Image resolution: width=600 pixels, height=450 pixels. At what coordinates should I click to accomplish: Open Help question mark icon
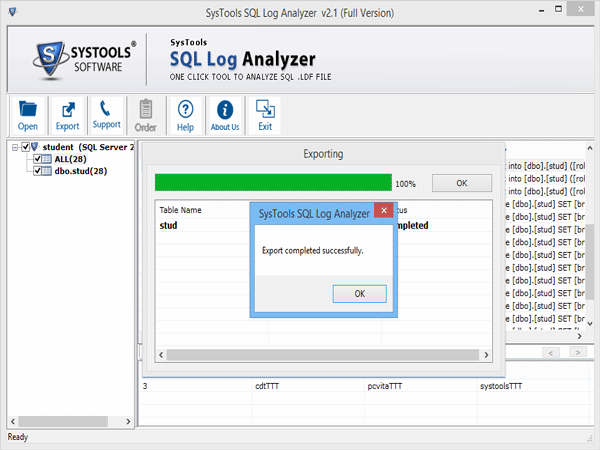(x=185, y=115)
